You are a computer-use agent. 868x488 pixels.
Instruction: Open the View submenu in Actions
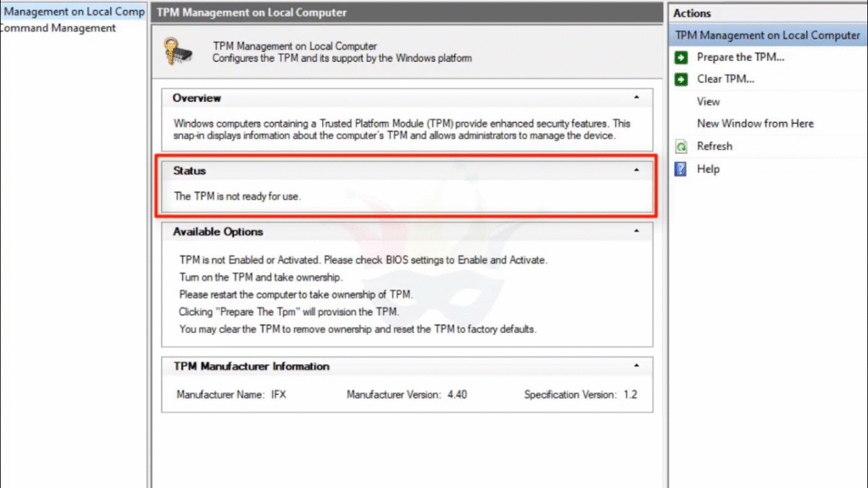(708, 102)
